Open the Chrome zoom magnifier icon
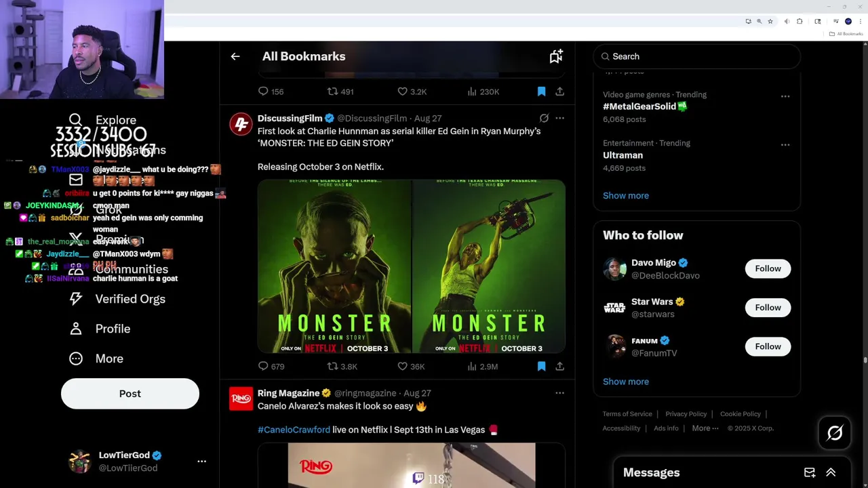Viewport: 868px width, 488px height. point(759,22)
